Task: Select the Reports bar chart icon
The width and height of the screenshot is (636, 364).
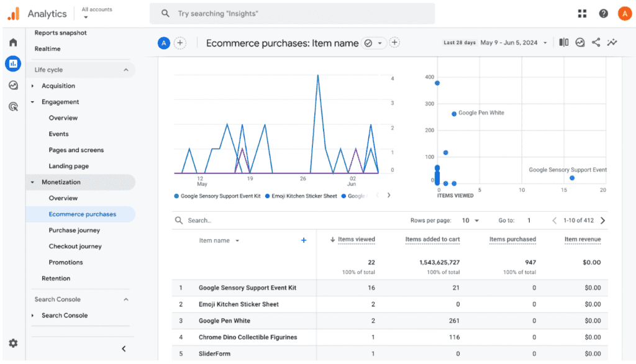Action: [x=13, y=64]
